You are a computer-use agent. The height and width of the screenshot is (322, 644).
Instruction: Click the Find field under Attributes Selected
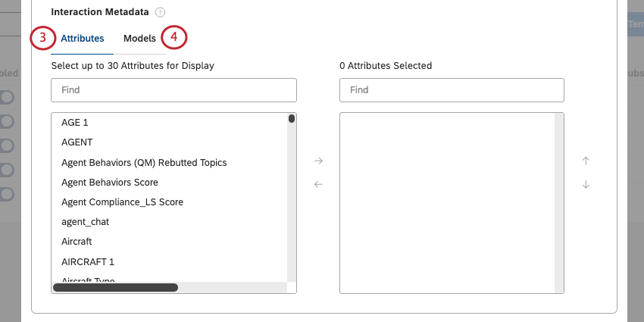452,90
